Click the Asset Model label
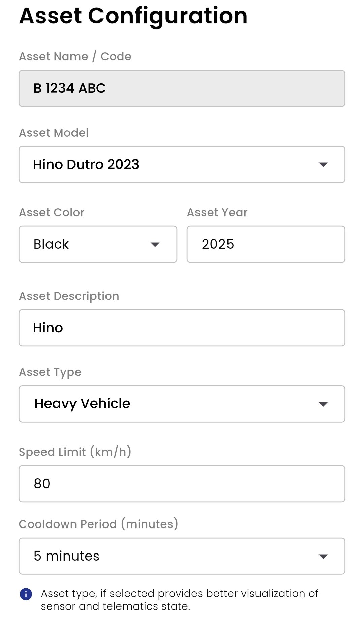This screenshot has height=622, width=364. click(54, 132)
